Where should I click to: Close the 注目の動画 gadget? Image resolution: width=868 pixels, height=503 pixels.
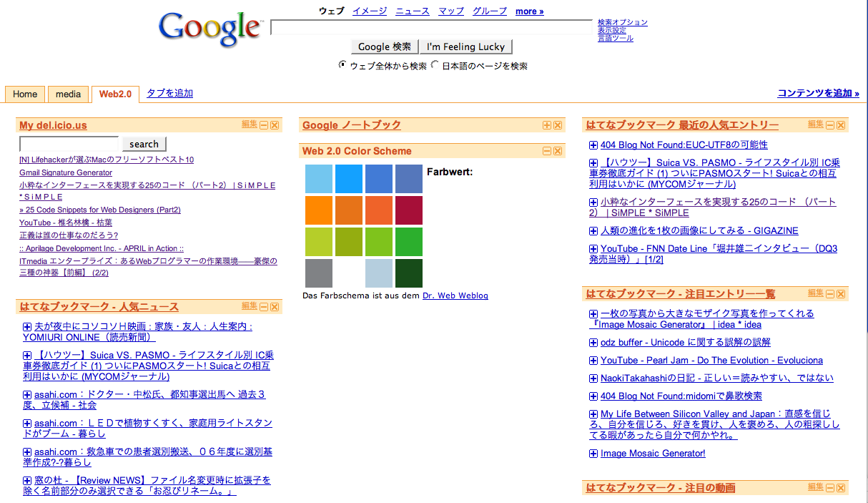(841, 488)
